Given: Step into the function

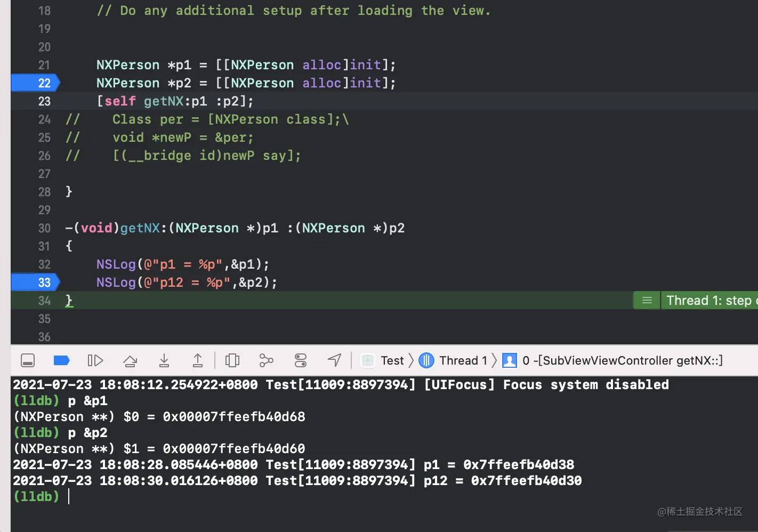Looking at the screenshot, I should pos(164,361).
